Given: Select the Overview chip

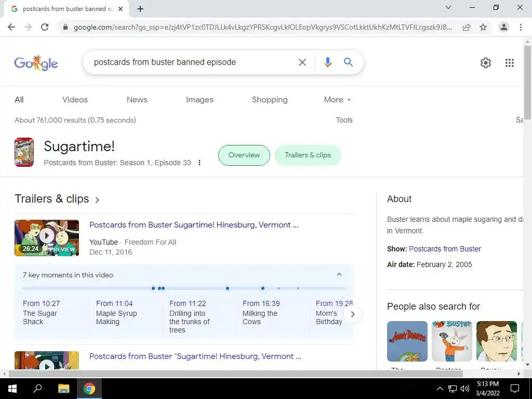Looking at the screenshot, I should point(244,155).
